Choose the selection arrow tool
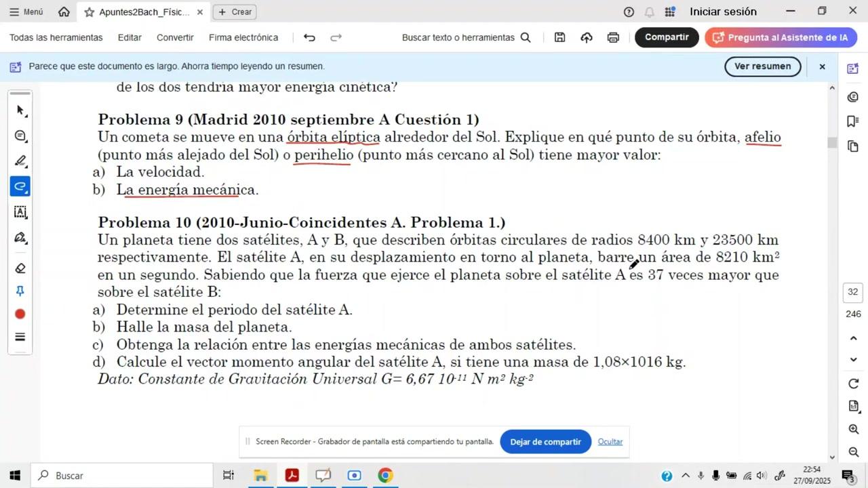The width and height of the screenshot is (868, 488). (x=20, y=110)
